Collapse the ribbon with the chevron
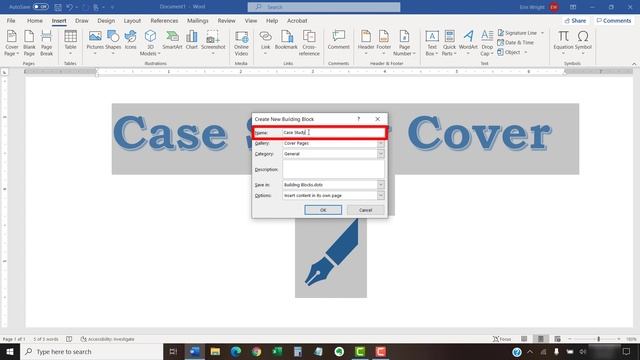The width and height of the screenshot is (640, 360). click(634, 64)
